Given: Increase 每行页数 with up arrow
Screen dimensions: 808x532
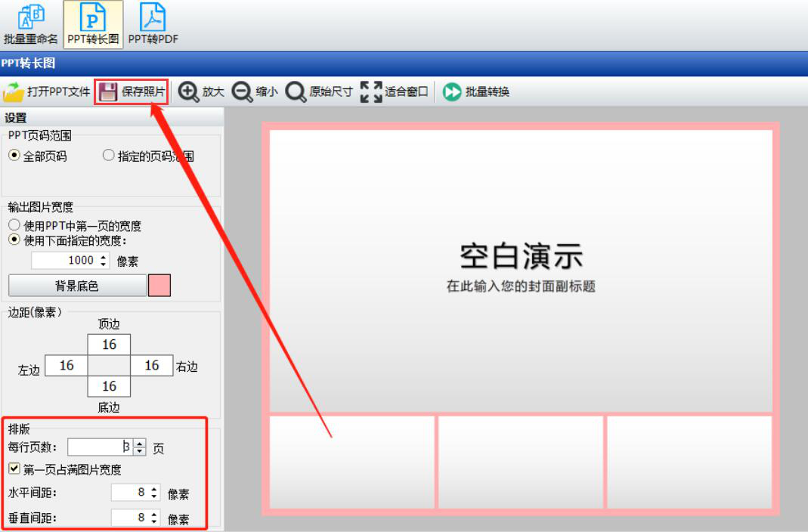Looking at the screenshot, I should click(x=140, y=443).
